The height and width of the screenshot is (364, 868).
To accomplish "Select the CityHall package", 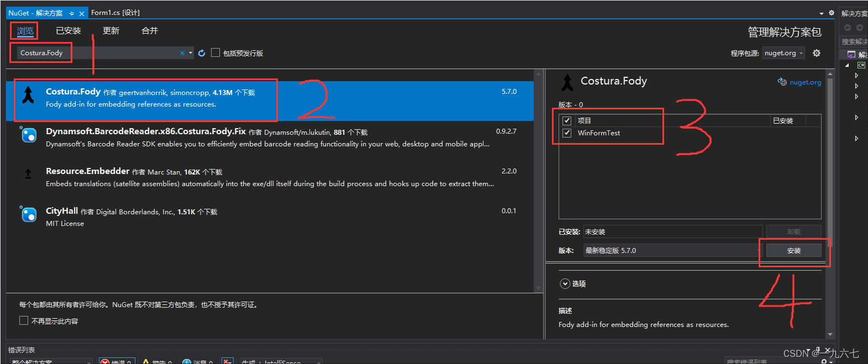I will 270,220.
